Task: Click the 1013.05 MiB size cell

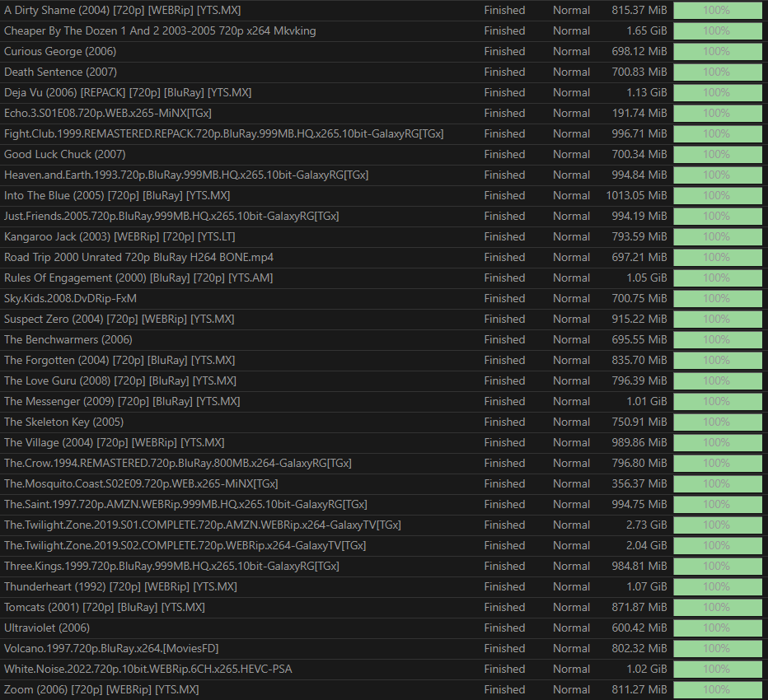Action: tap(636, 195)
